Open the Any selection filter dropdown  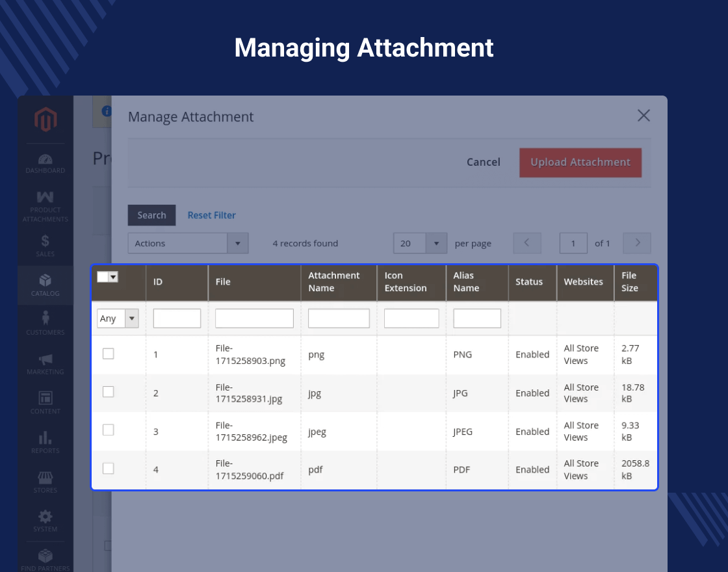[118, 318]
